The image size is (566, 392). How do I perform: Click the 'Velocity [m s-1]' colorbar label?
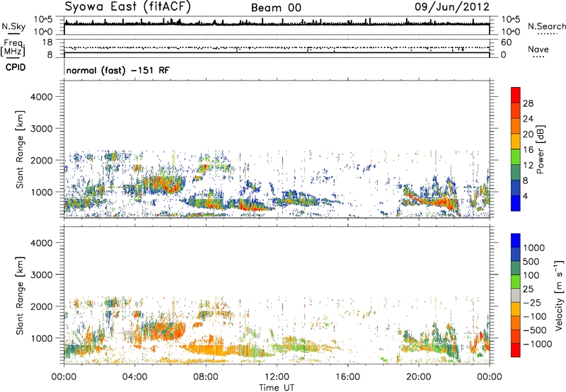click(x=559, y=295)
